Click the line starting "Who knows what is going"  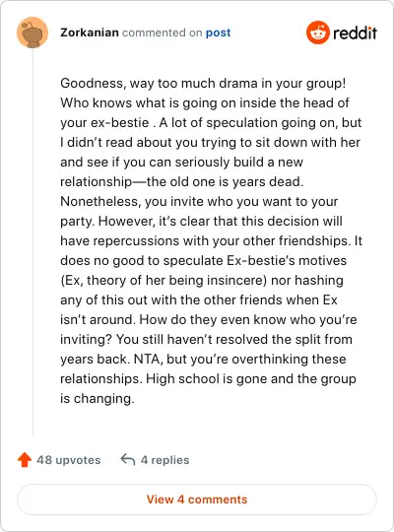205,103
